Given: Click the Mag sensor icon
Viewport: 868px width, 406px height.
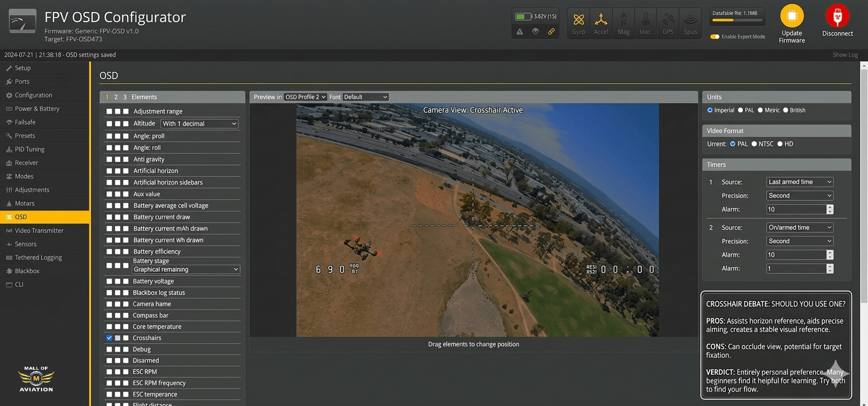Looking at the screenshot, I should click(x=623, y=22).
